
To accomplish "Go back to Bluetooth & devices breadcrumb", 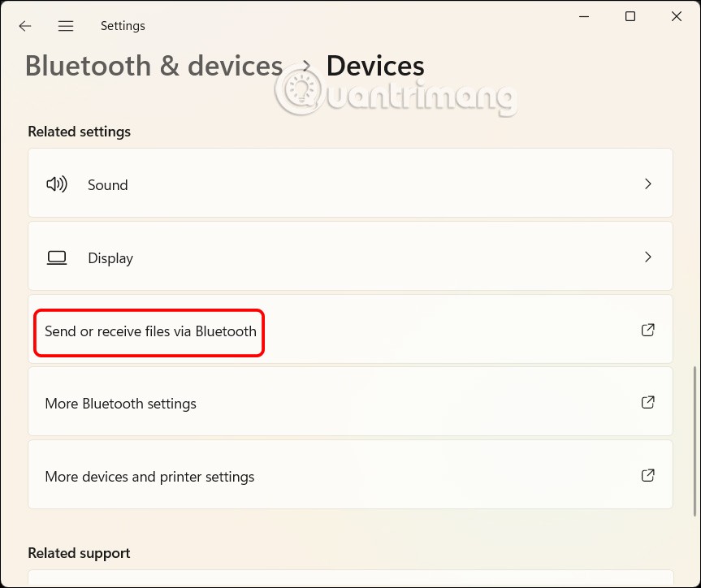I will click(x=154, y=66).
